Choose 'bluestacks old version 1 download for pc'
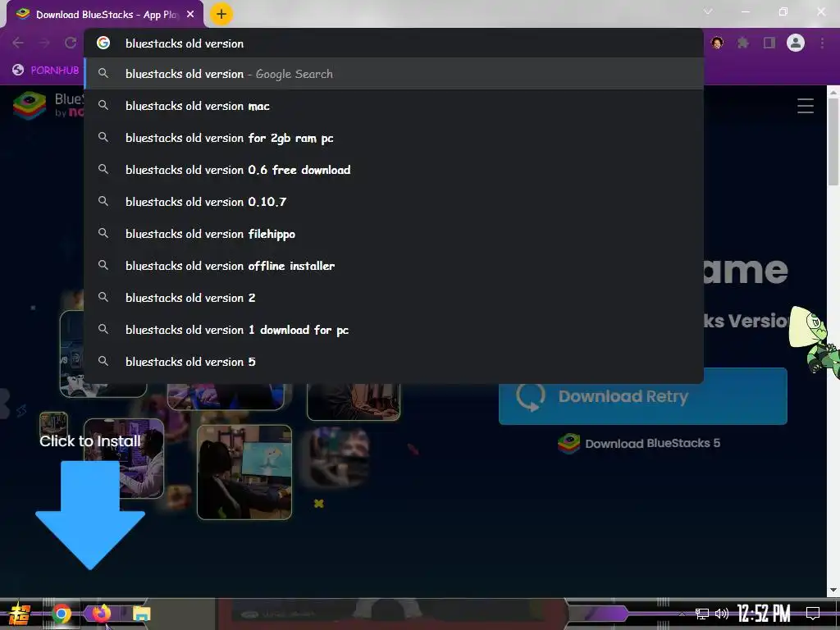Screen dimensions: 840x630 (x=393, y=330)
